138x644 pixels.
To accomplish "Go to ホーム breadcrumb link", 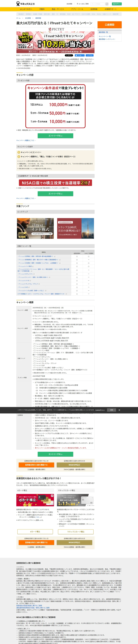I will [18, 18].
